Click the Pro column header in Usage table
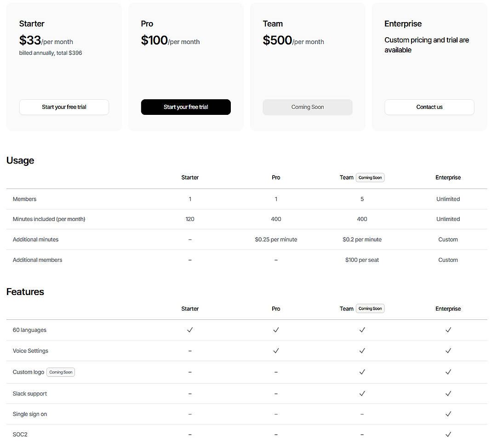 click(x=276, y=177)
